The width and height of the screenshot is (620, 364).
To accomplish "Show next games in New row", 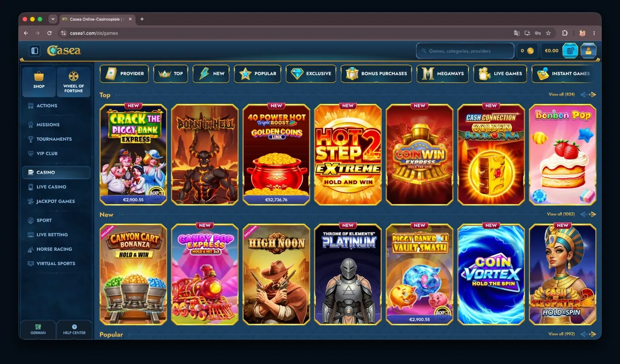I will tap(593, 214).
